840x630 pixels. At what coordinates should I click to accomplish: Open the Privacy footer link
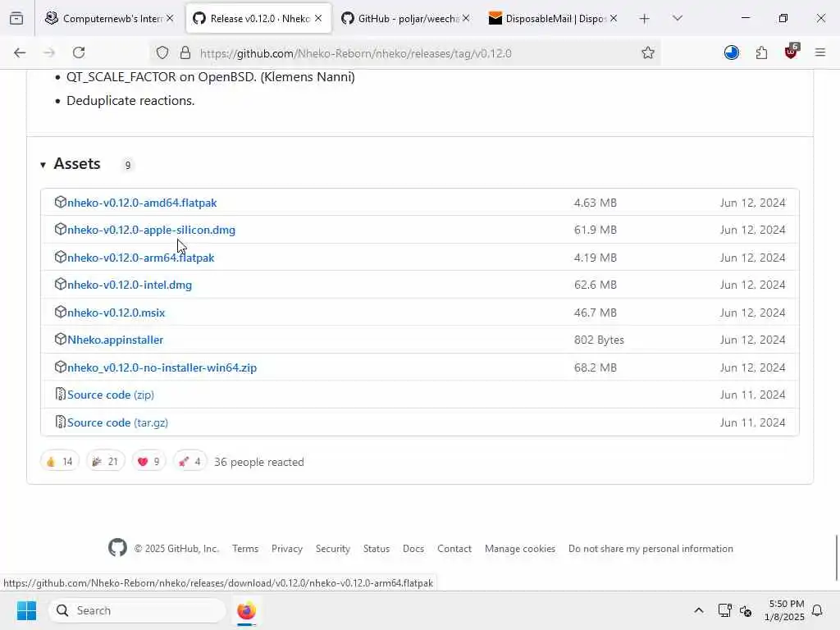coord(287,549)
